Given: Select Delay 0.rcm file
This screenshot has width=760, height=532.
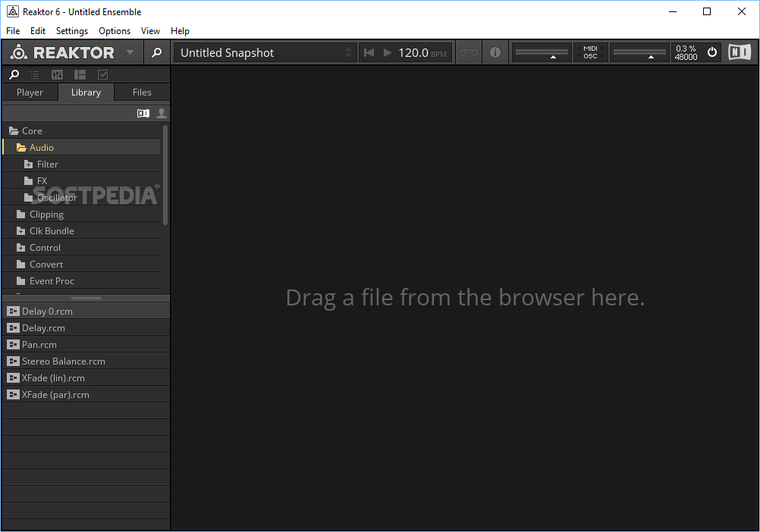Looking at the screenshot, I should coord(86,311).
